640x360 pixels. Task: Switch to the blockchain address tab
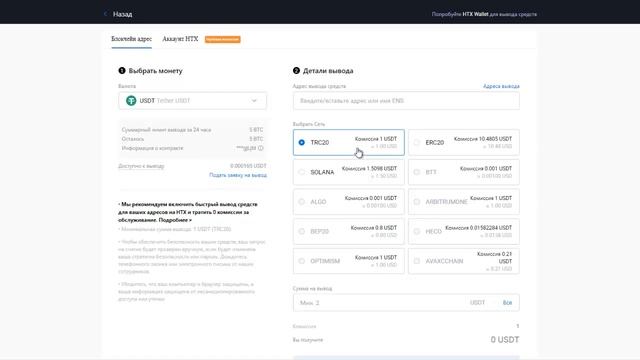pos(131,39)
